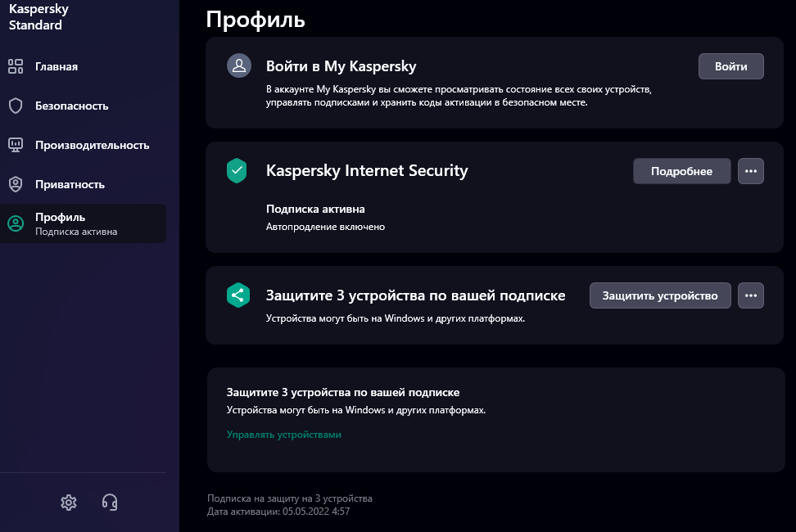
Task: Open support via headset icon
Action: 110,502
